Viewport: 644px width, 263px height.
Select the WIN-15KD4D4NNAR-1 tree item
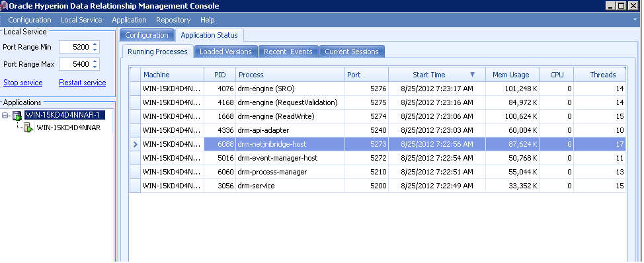(x=65, y=115)
